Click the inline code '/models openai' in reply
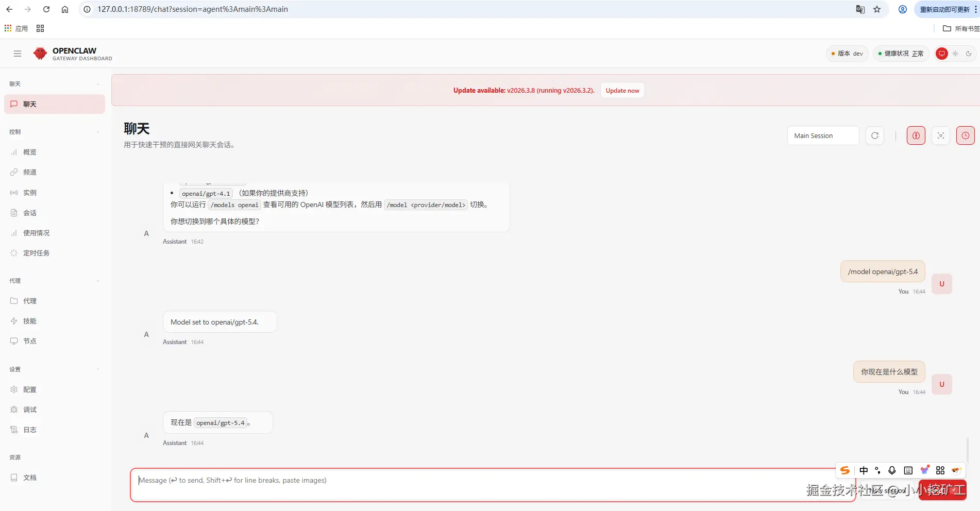 (234, 205)
